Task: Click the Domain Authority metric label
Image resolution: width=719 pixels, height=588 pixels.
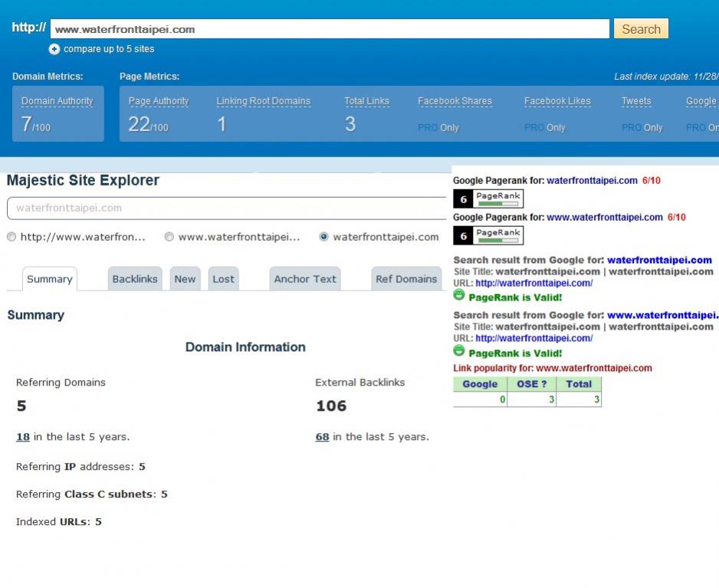Action: [57, 101]
